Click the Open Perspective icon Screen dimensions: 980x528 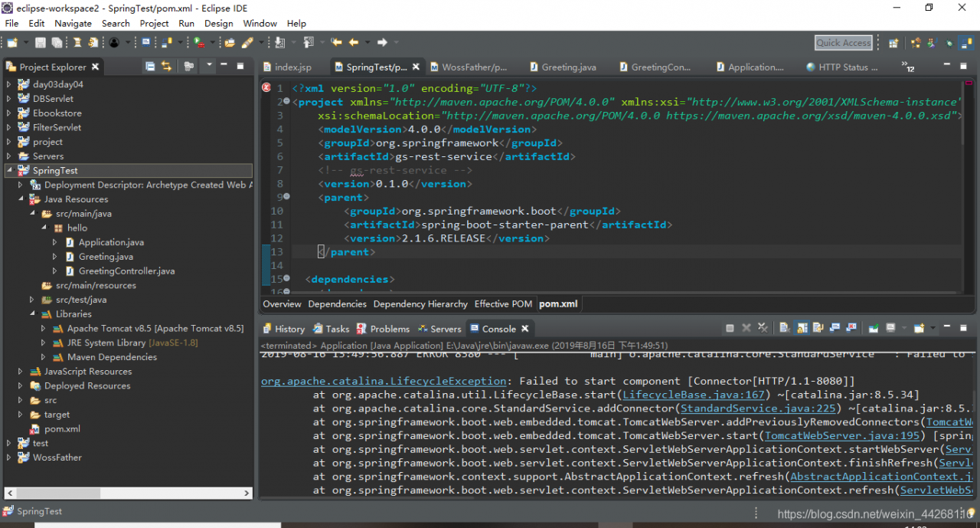tap(893, 43)
